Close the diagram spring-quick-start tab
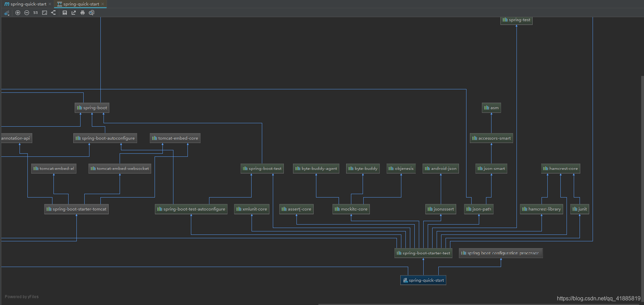 click(x=102, y=4)
